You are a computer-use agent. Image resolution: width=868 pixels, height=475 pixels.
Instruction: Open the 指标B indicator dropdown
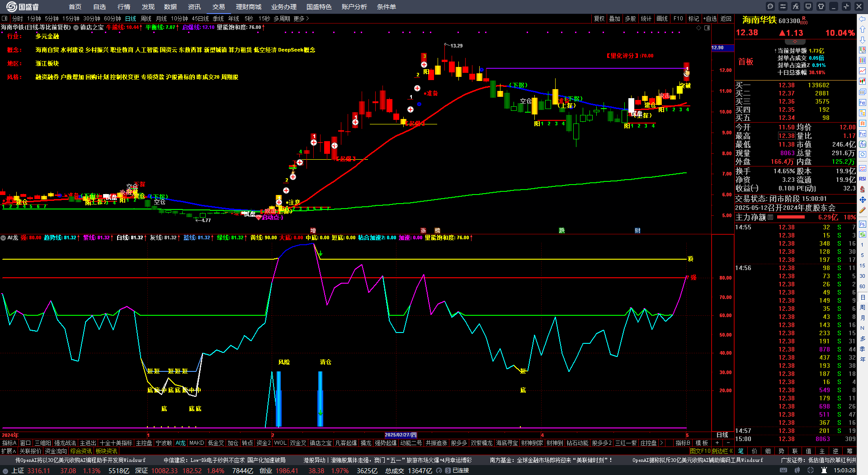coord(683,443)
